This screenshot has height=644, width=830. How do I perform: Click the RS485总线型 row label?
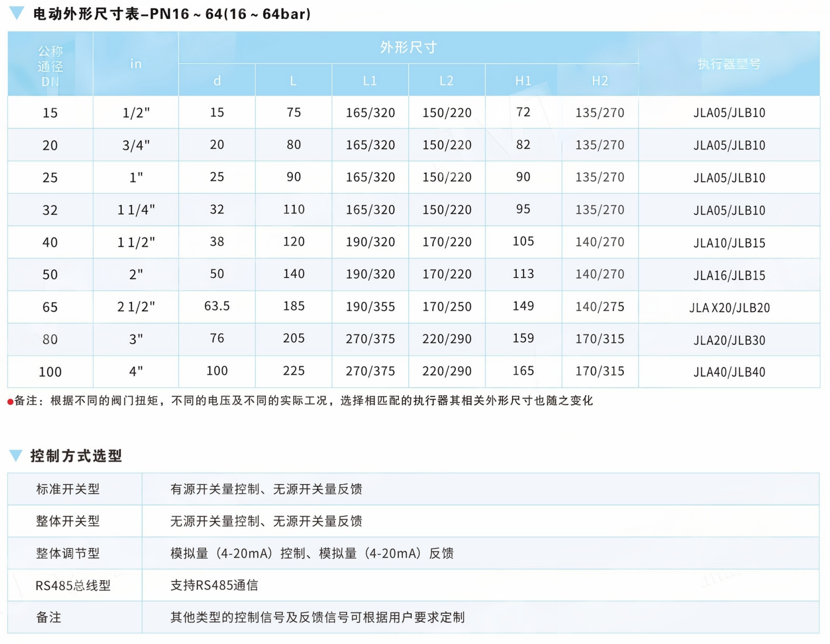[73, 585]
